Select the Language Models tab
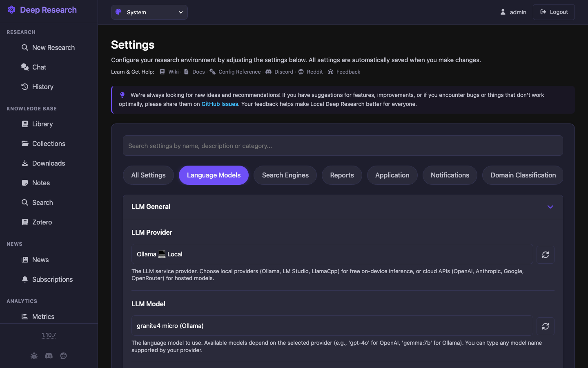Image resolution: width=588 pixels, height=368 pixels. click(214, 175)
